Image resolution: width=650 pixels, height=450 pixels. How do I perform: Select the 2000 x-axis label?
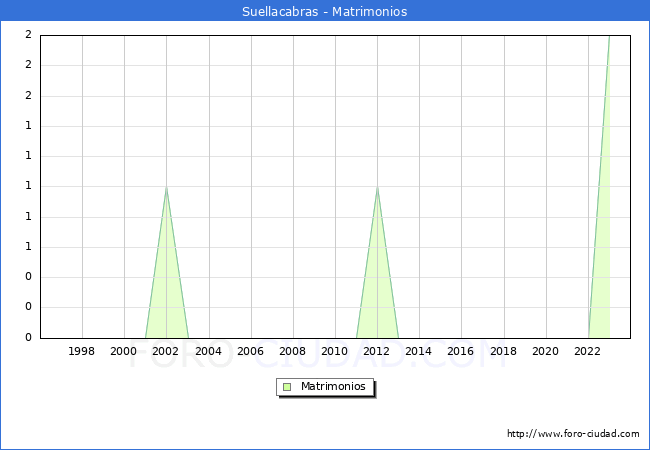tap(124, 351)
